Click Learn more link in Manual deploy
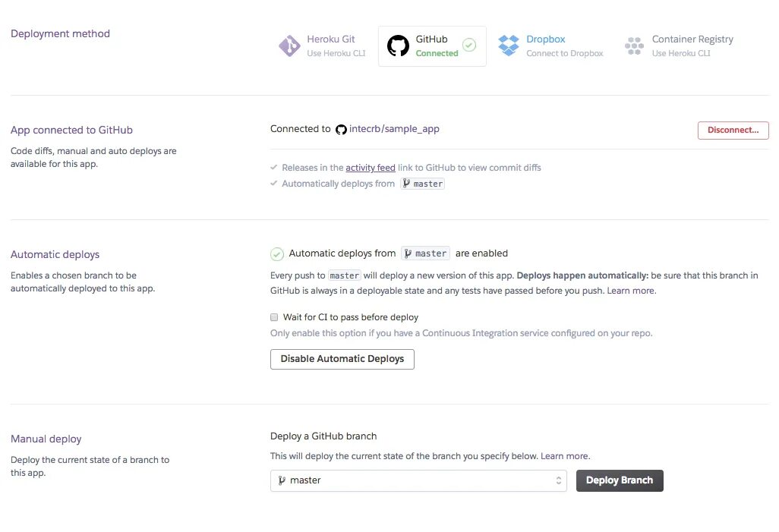Image resolution: width=779 pixels, height=532 pixels. tap(565, 456)
